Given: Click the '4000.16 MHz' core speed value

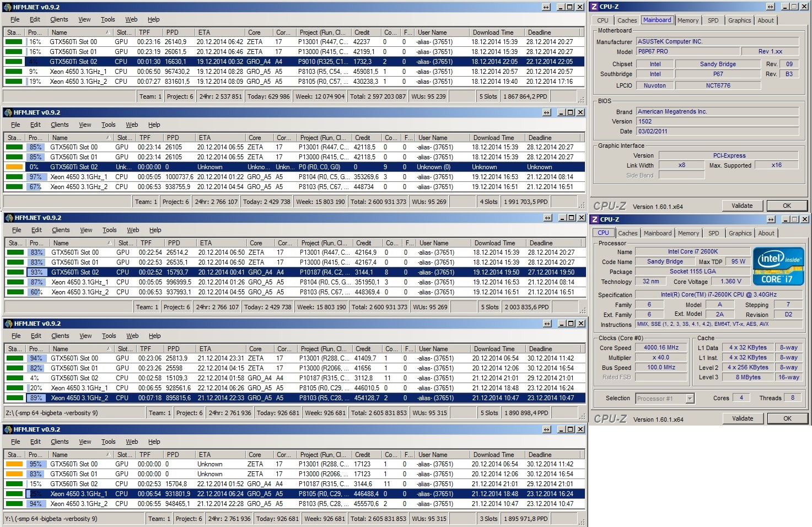Looking at the screenshot, I should pos(661,347).
